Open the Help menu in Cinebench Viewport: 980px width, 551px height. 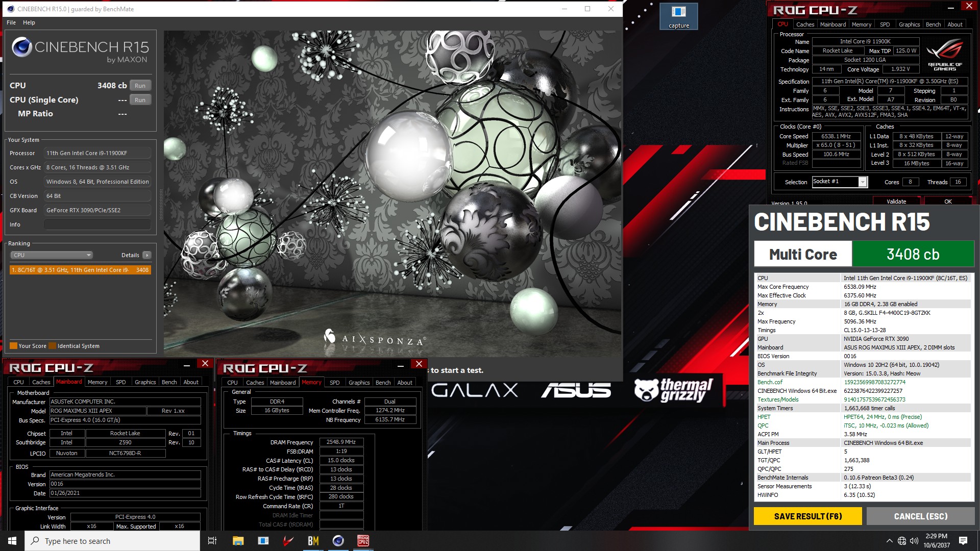click(x=29, y=22)
